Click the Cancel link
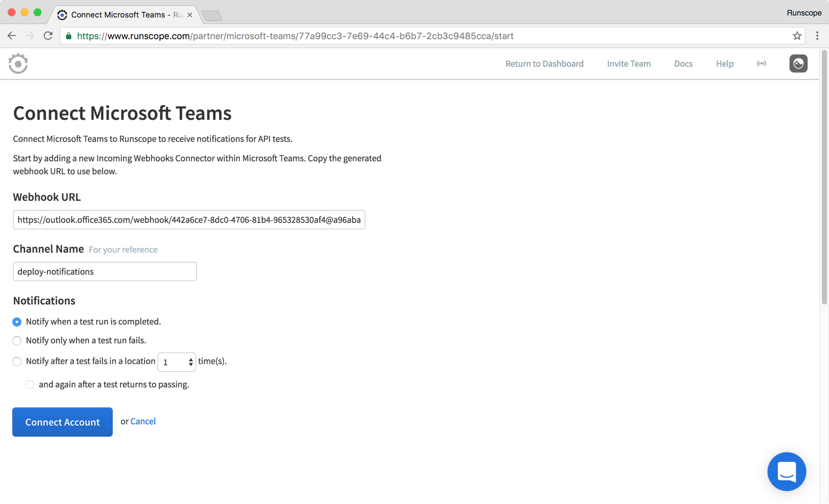This screenshot has height=504, width=829. click(x=143, y=421)
